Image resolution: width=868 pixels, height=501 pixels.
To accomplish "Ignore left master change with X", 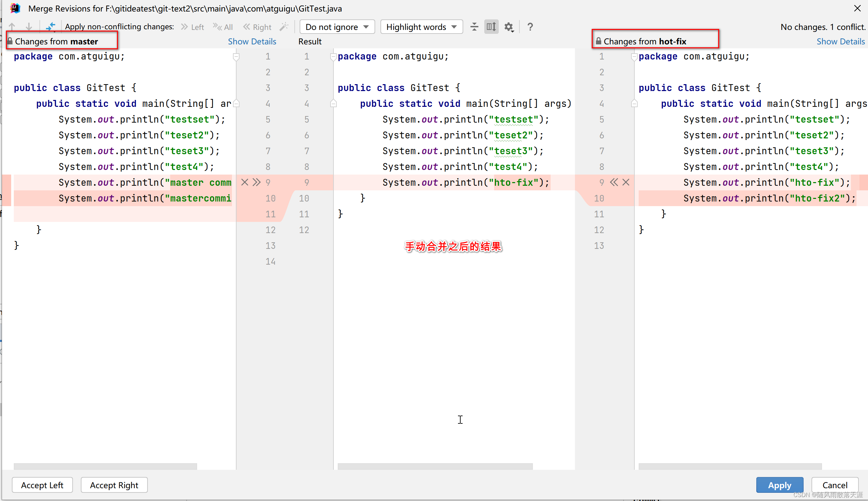I will (244, 182).
